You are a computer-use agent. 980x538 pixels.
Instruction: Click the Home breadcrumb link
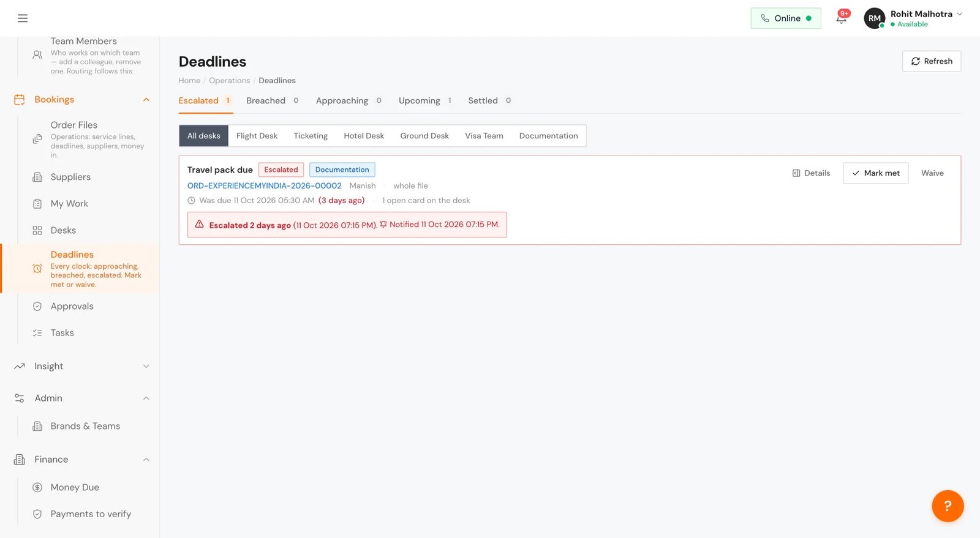[189, 80]
